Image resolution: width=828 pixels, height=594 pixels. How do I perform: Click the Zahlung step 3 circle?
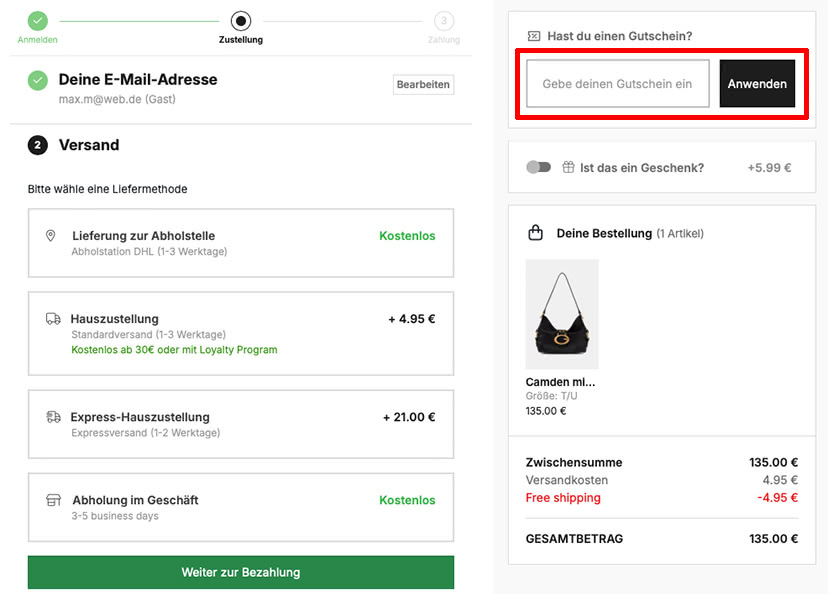(444, 21)
